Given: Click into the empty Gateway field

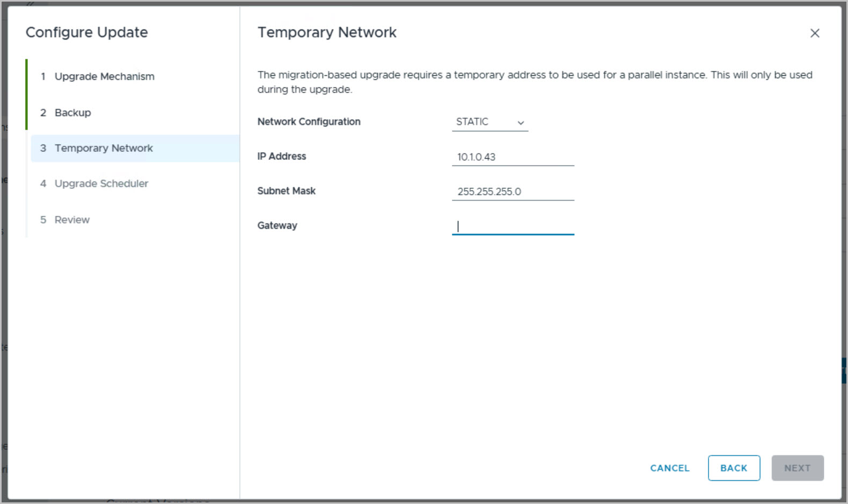Looking at the screenshot, I should click(513, 226).
